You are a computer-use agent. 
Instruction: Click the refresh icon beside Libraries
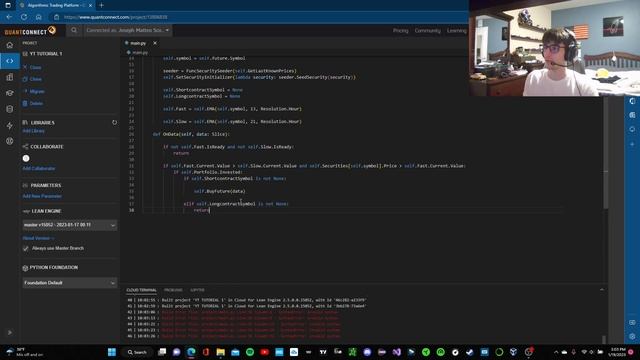click(114, 122)
